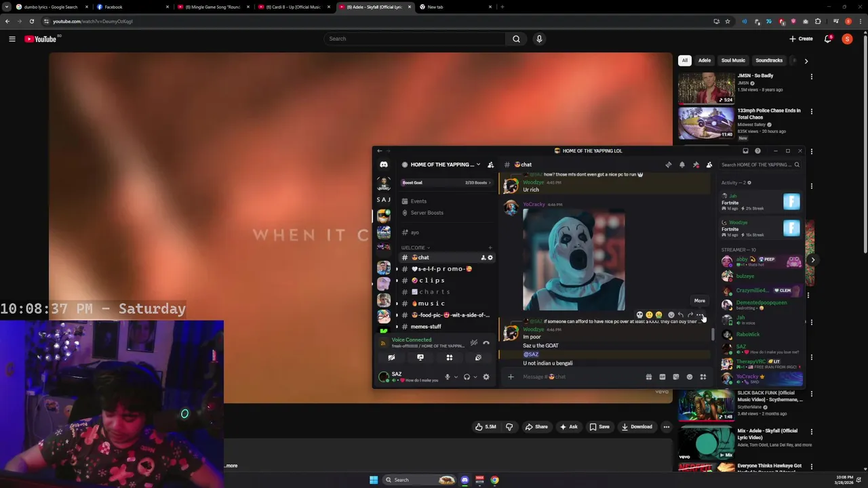Toggle member list icon in Discord header
Screen dimensions: 868x488
pyautogui.click(x=709, y=165)
